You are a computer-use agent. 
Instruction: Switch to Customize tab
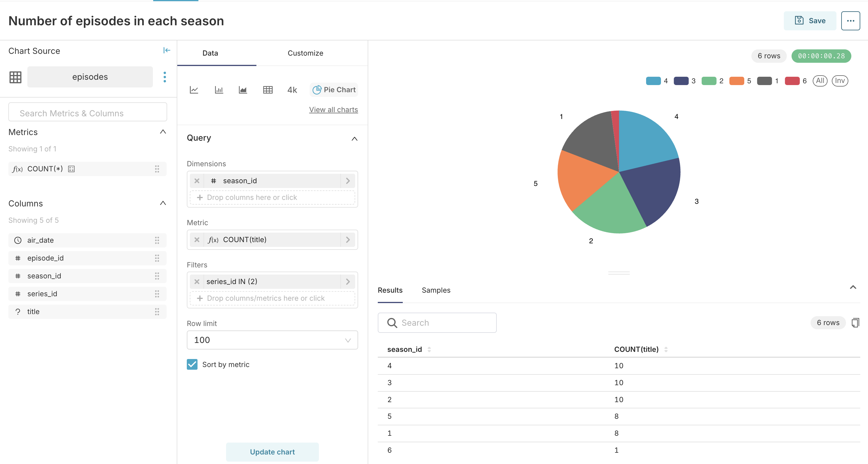point(305,53)
